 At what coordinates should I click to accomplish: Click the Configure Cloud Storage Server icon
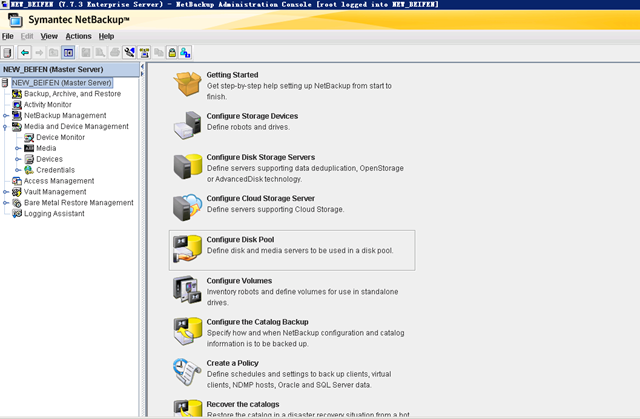[187, 208]
